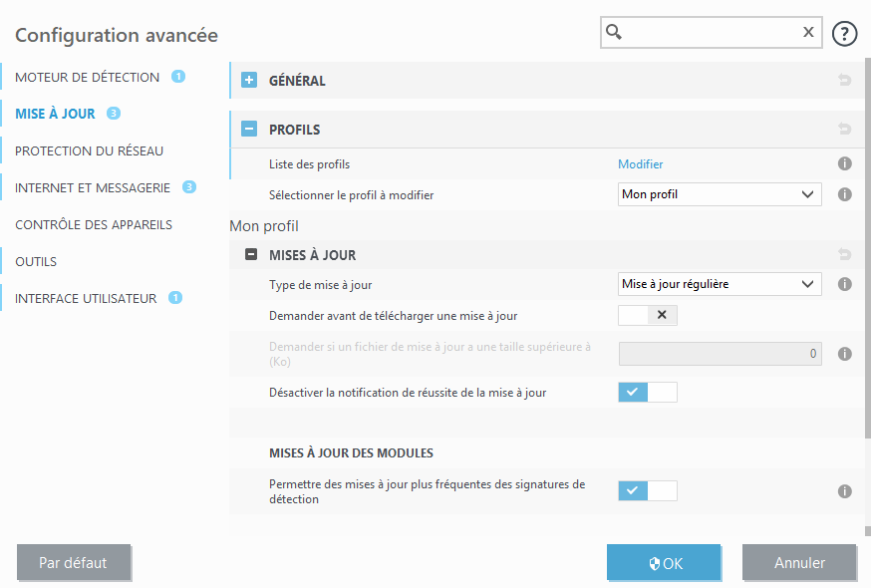Image resolution: width=871 pixels, height=588 pixels.
Task: Turn off more frequent detection signature updates
Action: pos(648,490)
